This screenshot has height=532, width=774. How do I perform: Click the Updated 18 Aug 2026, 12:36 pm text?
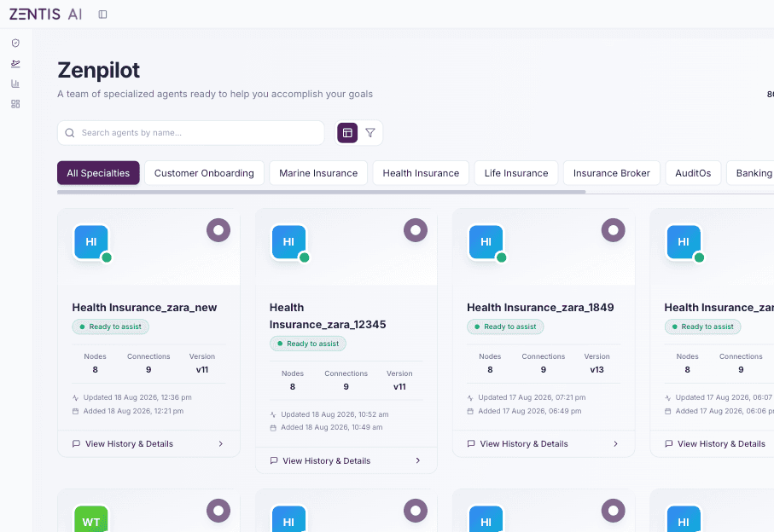click(137, 397)
